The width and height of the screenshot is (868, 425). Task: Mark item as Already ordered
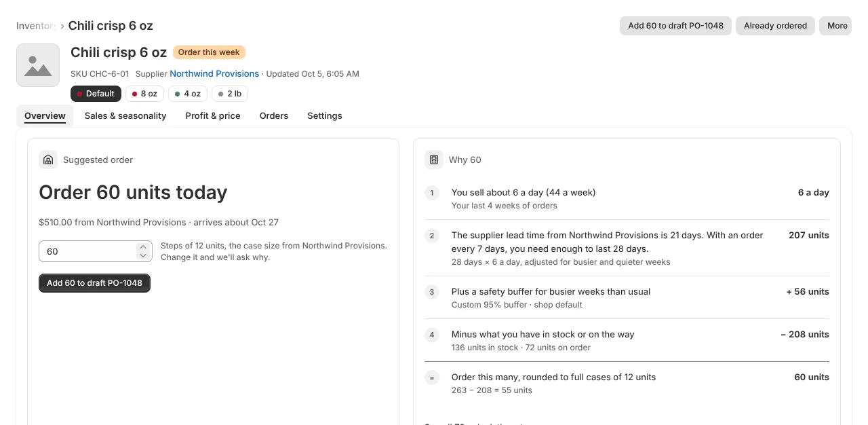(775, 26)
